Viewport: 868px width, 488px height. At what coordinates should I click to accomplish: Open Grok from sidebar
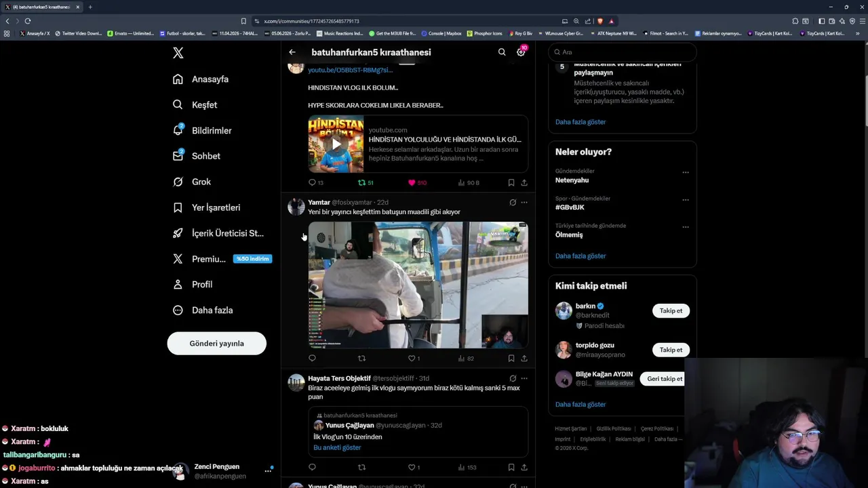click(x=192, y=182)
